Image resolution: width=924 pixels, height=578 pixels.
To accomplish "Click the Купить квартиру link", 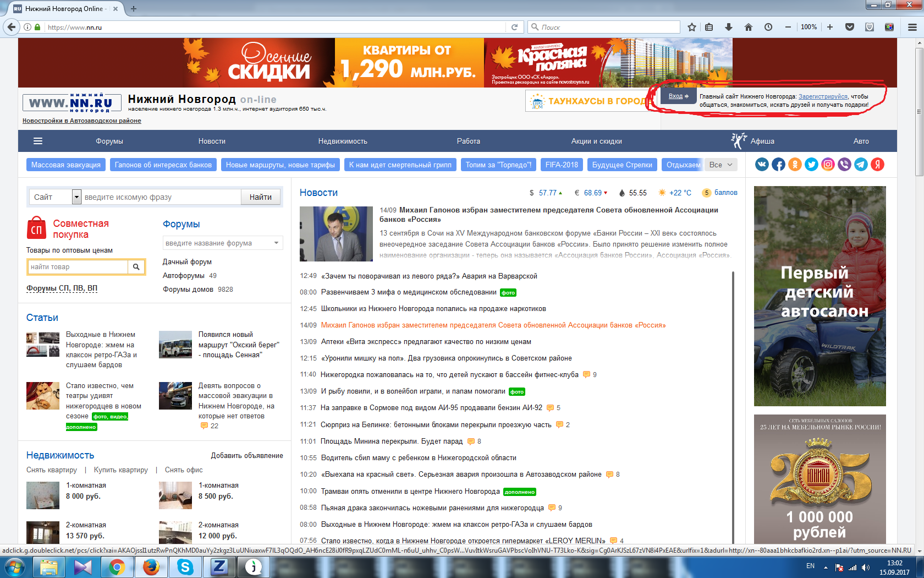I will (121, 470).
